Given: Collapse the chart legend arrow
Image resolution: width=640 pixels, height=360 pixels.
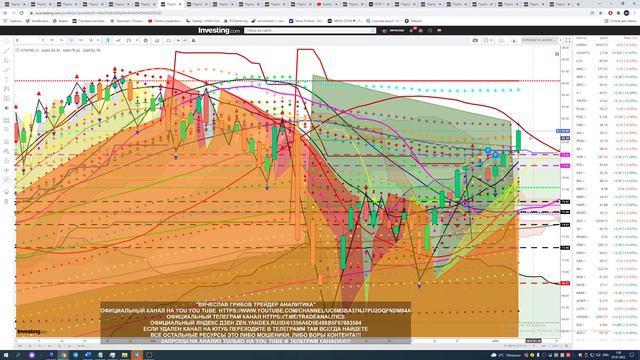Looking at the screenshot, I should (17, 50).
